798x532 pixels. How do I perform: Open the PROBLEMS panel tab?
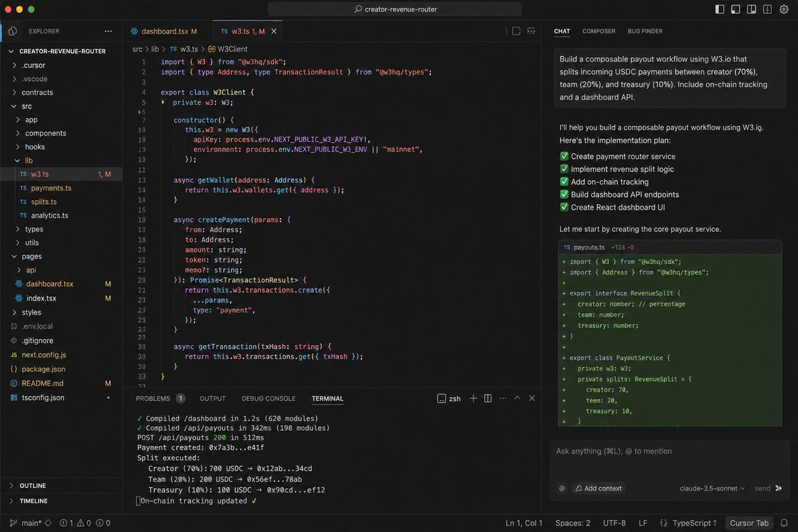(x=160, y=398)
